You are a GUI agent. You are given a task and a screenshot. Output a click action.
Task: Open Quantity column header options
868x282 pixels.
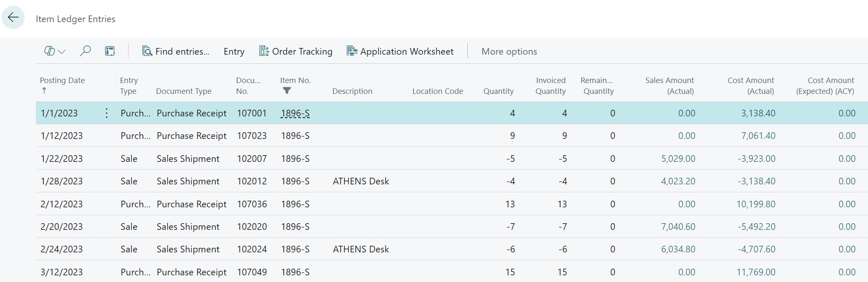tap(498, 91)
